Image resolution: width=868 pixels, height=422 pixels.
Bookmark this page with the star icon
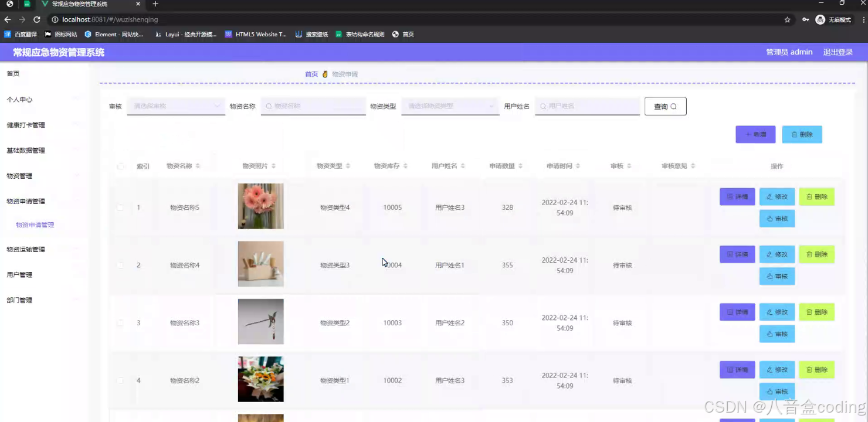[787, 19]
